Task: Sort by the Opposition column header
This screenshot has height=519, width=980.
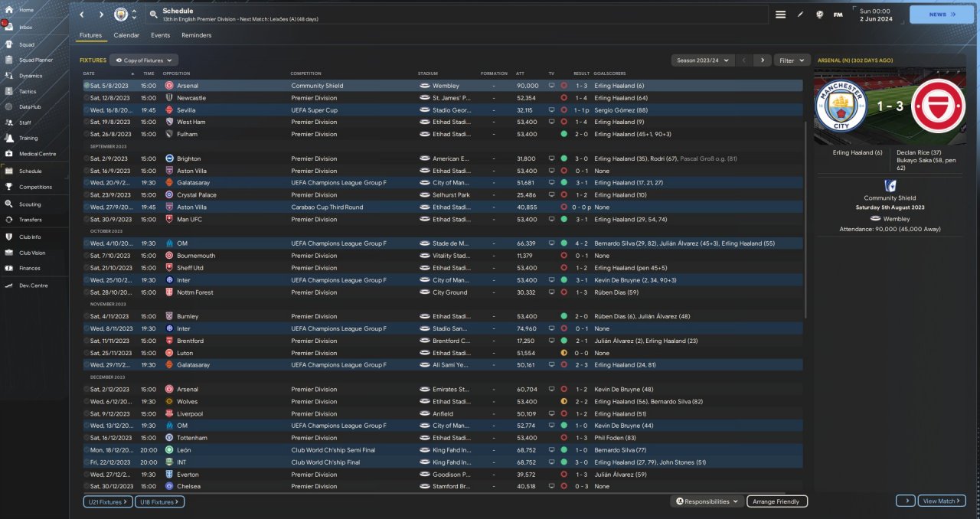Action: pyautogui.click(x=176, y=73)
